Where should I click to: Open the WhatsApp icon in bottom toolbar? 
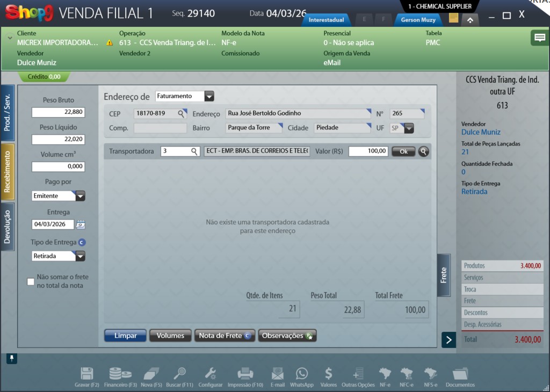[x=301, y=374]
